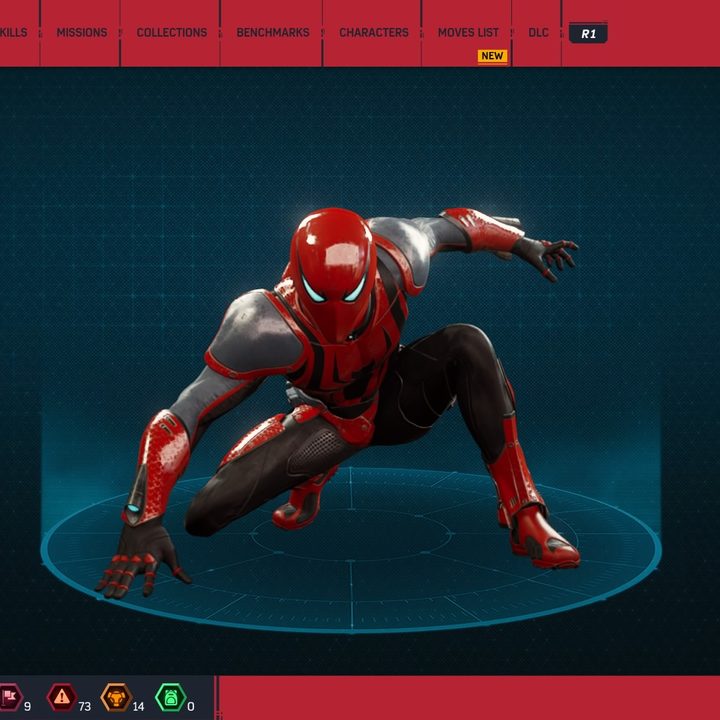
Task: Click the green backpack token icon
Action: point(170,697)
